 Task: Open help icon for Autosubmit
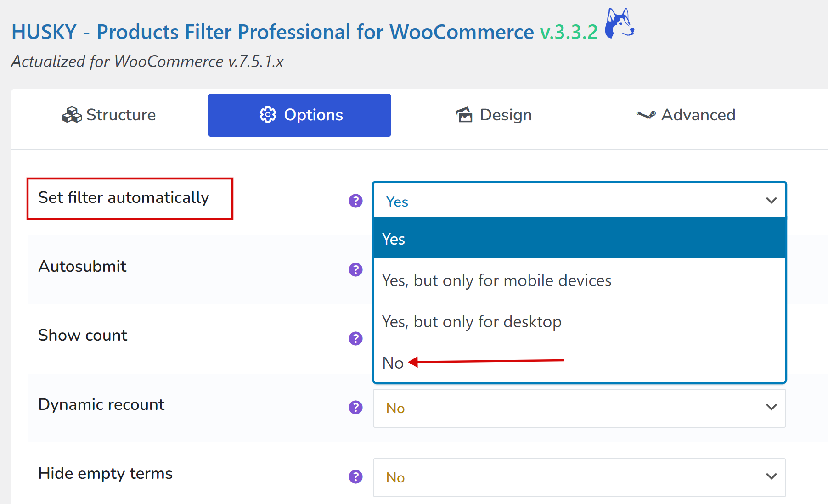coord(355,269)
